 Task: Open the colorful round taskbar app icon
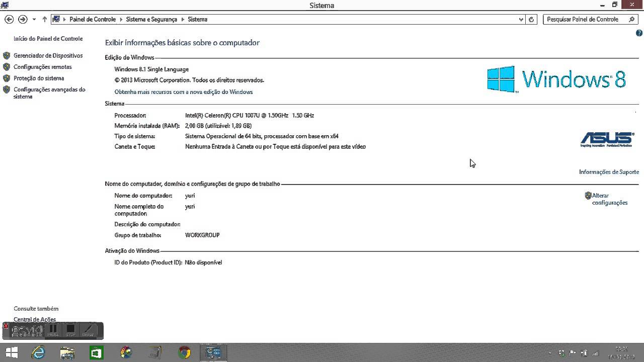126,353
